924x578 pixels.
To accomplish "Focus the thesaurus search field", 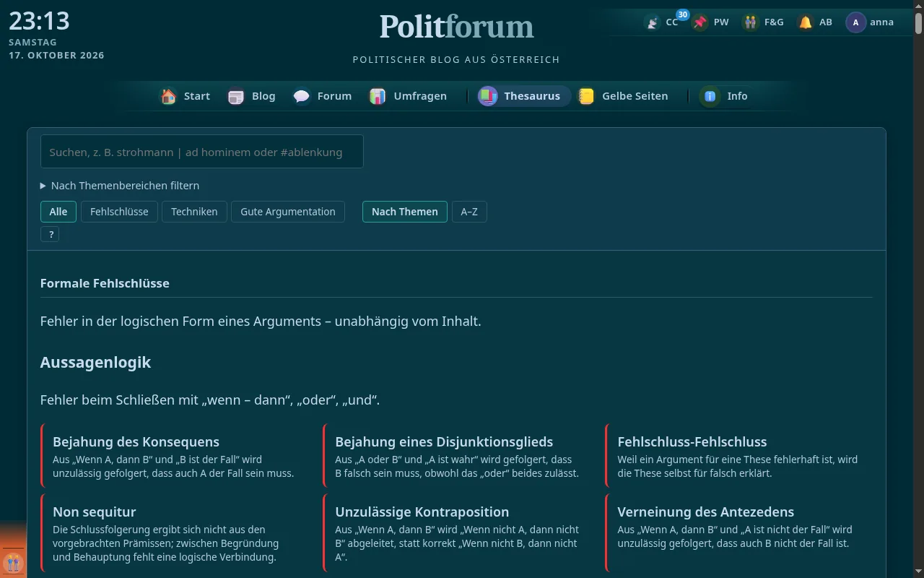I will [202, 152].
